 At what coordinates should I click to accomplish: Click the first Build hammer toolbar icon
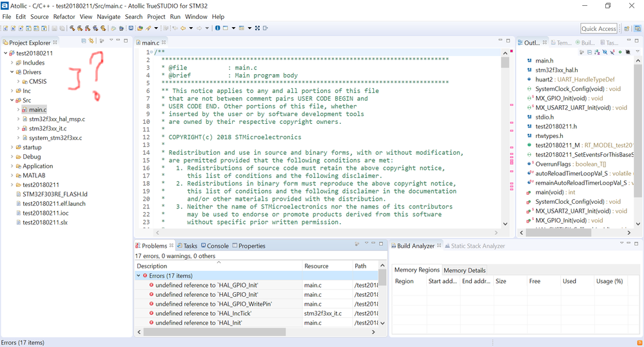(72, 28)
